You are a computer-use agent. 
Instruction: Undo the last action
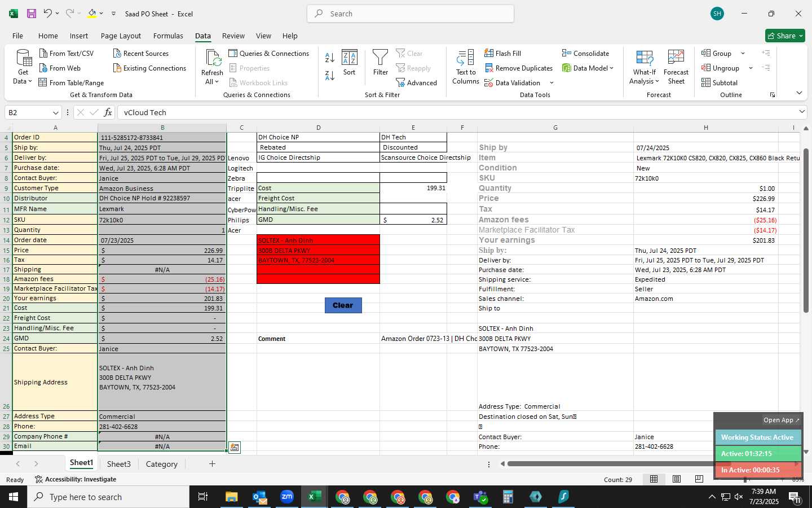point(48,14)
